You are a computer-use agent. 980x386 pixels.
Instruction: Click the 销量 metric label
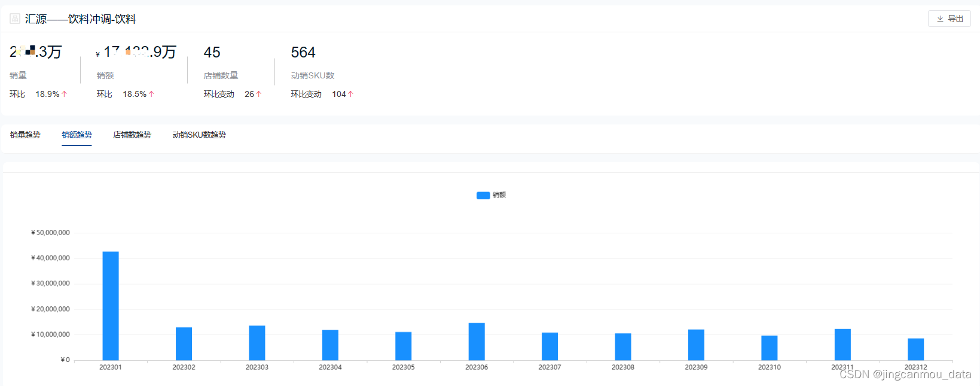18,75
